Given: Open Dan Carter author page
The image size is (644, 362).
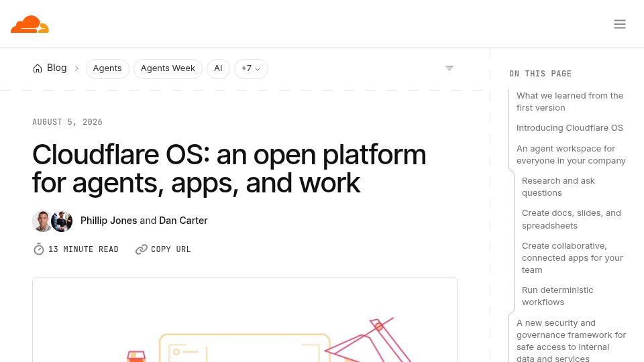Looking at the screenshot, I should pyautogui.click(x=183, y=221).
